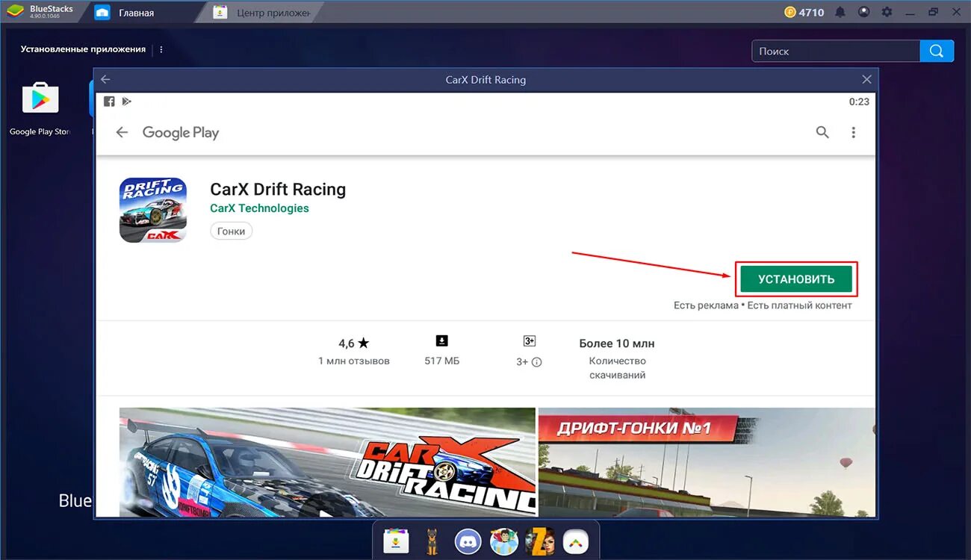Open the 4,6 star rating reviews
Image resolution: width=971 pixels, height=560 pixels.
(x=354, y=343)
